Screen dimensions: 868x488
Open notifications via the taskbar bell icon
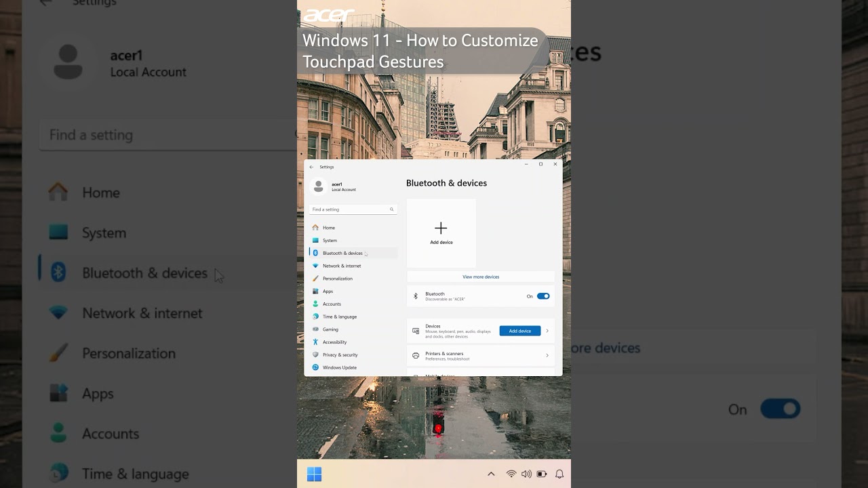[559, 474]
